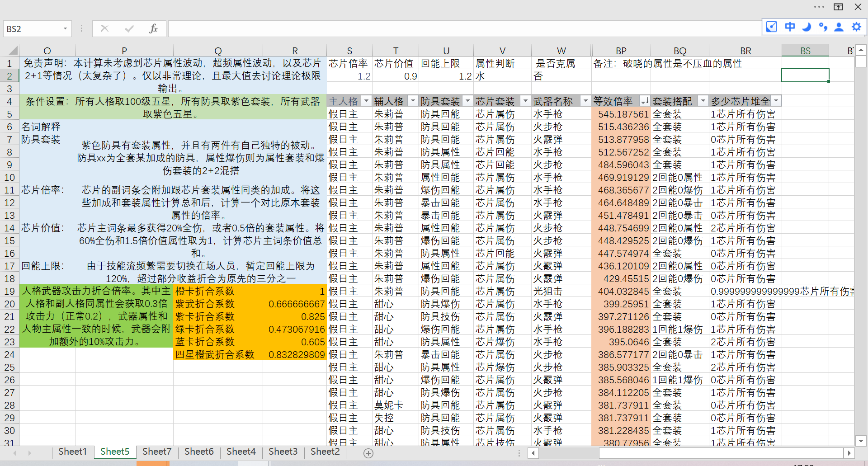The image size is (868, 466).
Task: Expand the Name Box dropdown arrow
Action: coord(65,28)
